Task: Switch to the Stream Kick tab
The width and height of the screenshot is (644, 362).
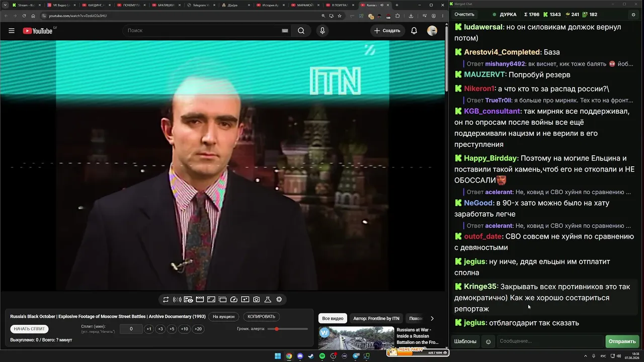Action: tap(26, 5)
